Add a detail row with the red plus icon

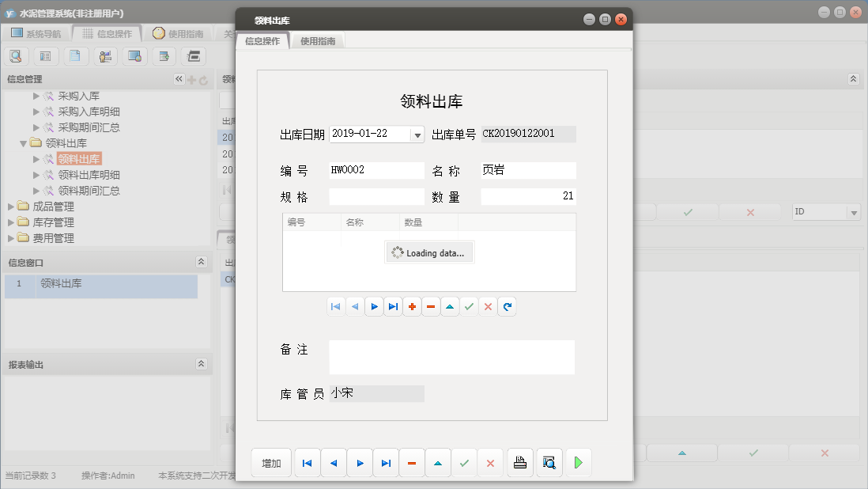pyautogui.click(x=412, y=306)
